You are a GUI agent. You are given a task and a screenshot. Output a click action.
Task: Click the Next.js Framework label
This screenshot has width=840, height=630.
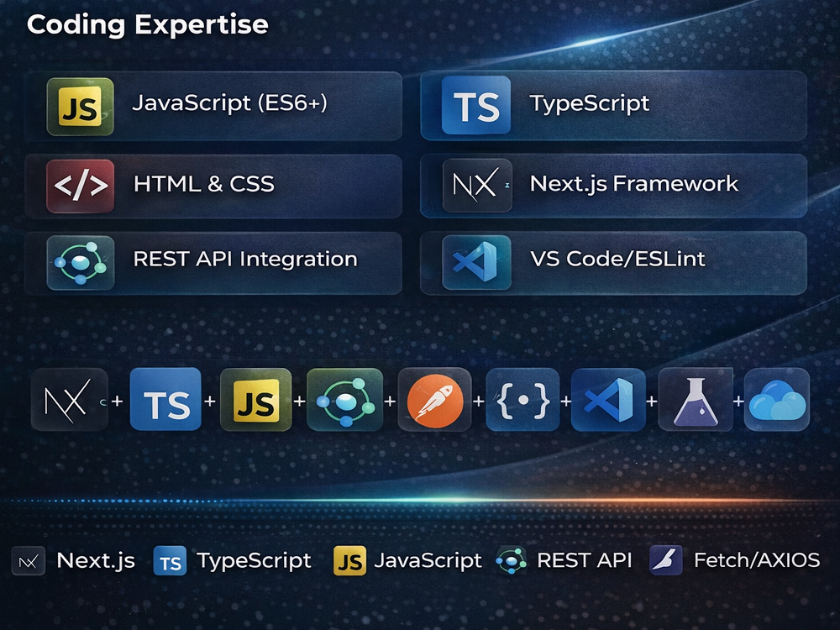point(634,184)
